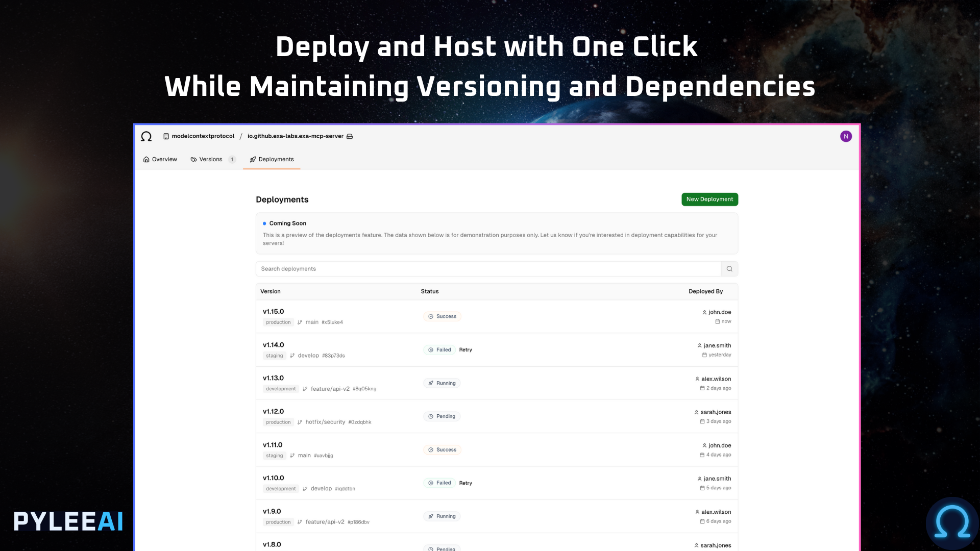980x551 pixels.
Task: Click the New Deployment button
Action: (x=709, y=199)
